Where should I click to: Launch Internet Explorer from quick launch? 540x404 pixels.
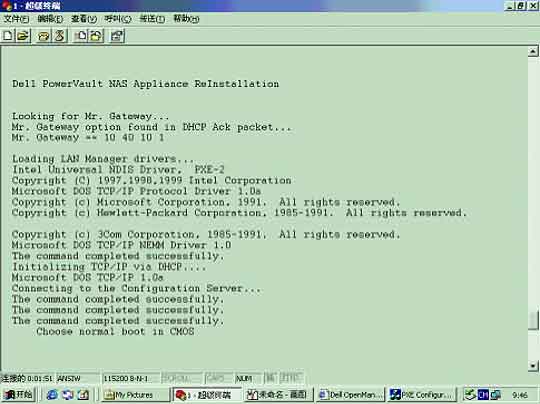pyautogui.click(x=52, y=395)
